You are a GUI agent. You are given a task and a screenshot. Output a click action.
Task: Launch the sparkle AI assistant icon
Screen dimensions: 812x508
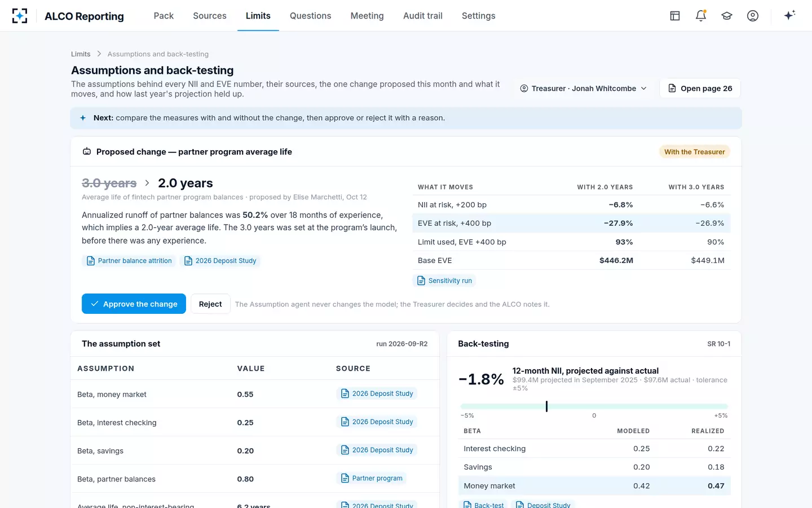tap(789, 15)
